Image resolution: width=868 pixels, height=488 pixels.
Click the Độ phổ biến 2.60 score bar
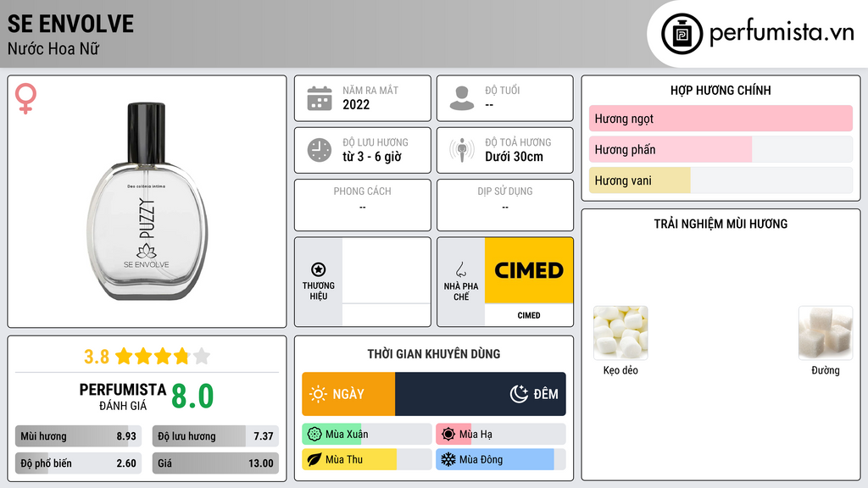78,463
